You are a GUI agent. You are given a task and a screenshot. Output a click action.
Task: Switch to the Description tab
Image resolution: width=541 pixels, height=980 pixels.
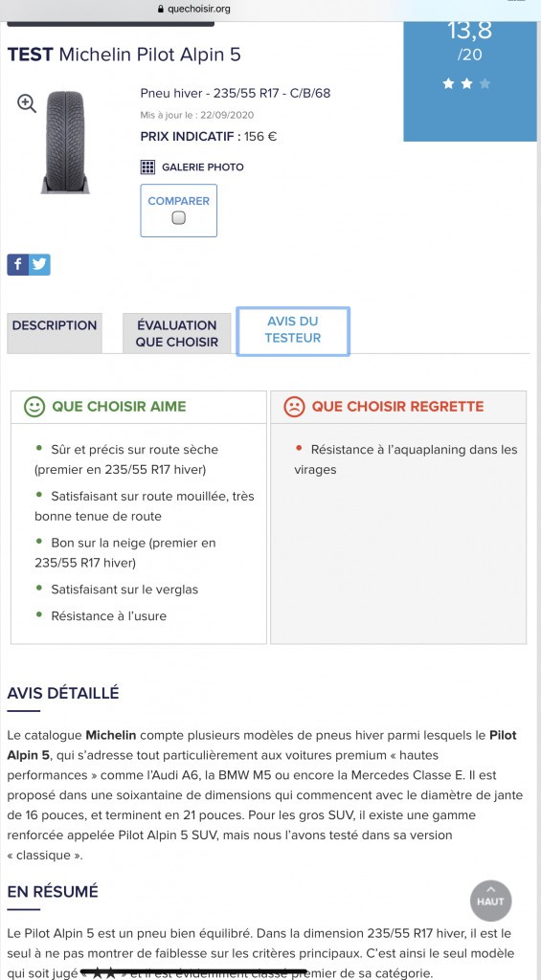pyautogui.click(x=55, y=333)
